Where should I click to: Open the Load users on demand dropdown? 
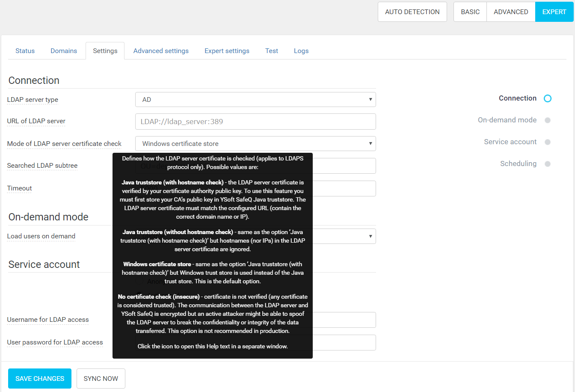click(x=344, y=236)
